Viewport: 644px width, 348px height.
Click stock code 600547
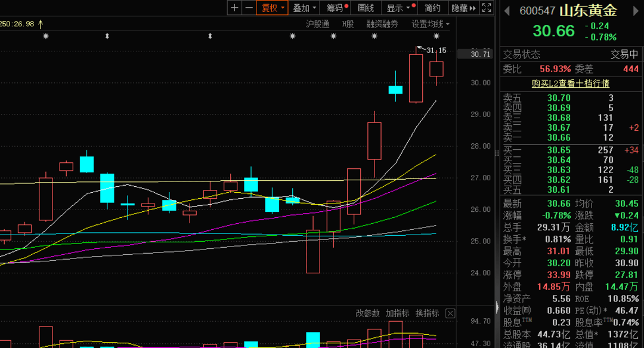tap(537, 11)
